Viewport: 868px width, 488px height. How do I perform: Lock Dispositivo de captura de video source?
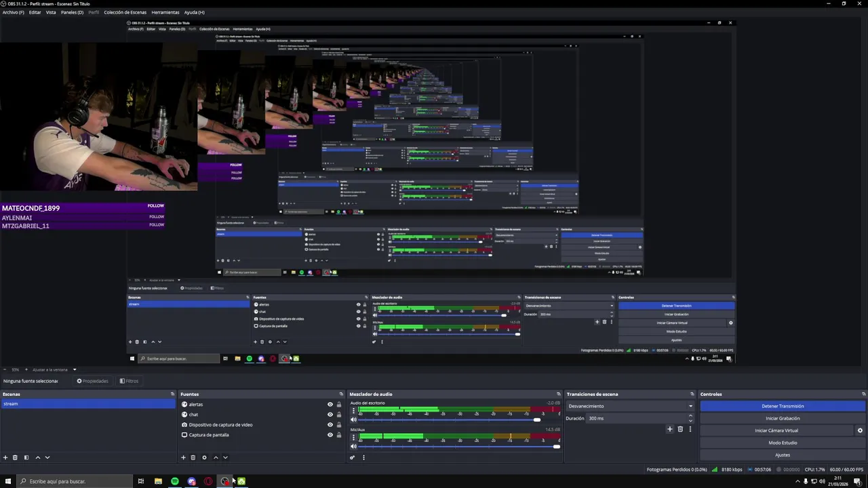click(339, 425)
